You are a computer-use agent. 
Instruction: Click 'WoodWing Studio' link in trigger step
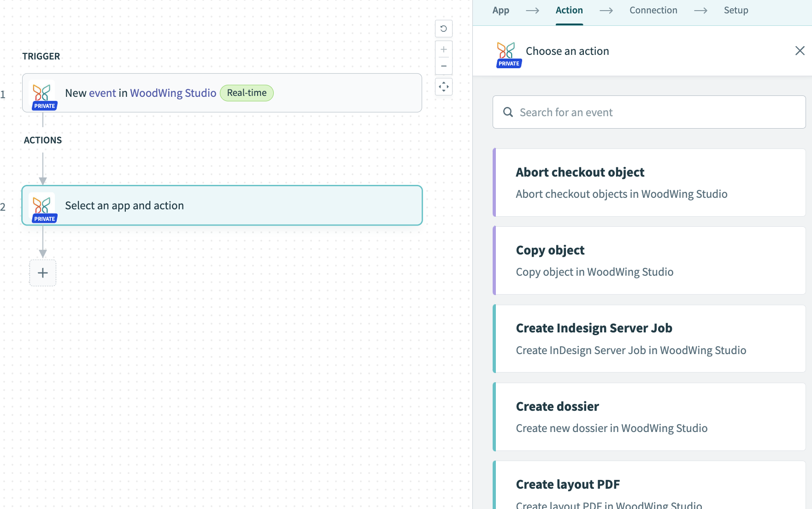pos(173,93)
